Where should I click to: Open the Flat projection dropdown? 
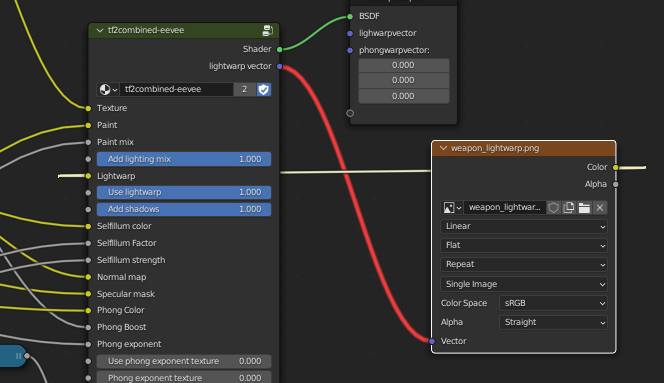coord(524,245)
